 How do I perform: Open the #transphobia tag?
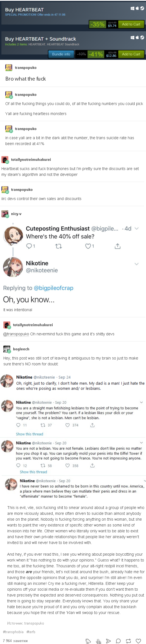(13, 632)
